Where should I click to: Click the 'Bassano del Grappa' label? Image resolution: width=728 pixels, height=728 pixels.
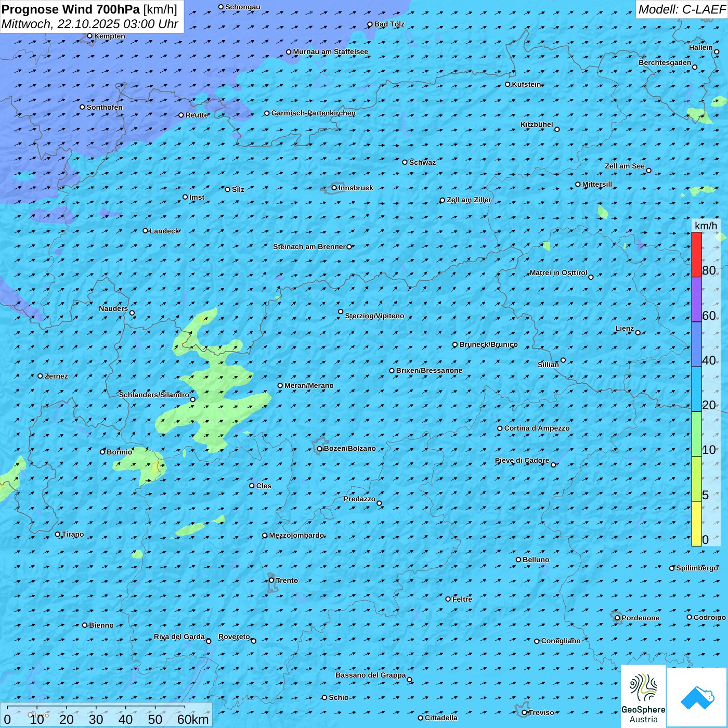click(371, 675)
